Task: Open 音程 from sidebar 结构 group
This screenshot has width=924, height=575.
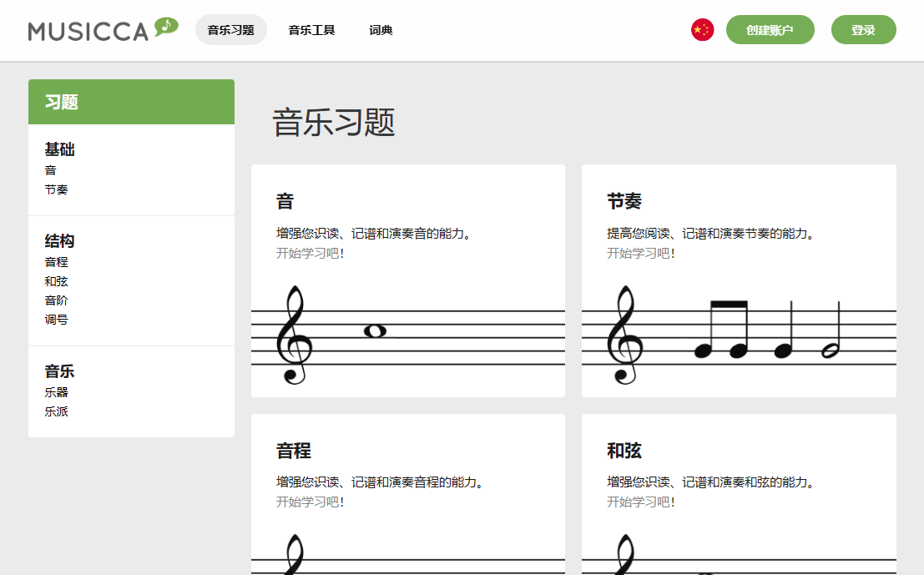Action: 55,262
